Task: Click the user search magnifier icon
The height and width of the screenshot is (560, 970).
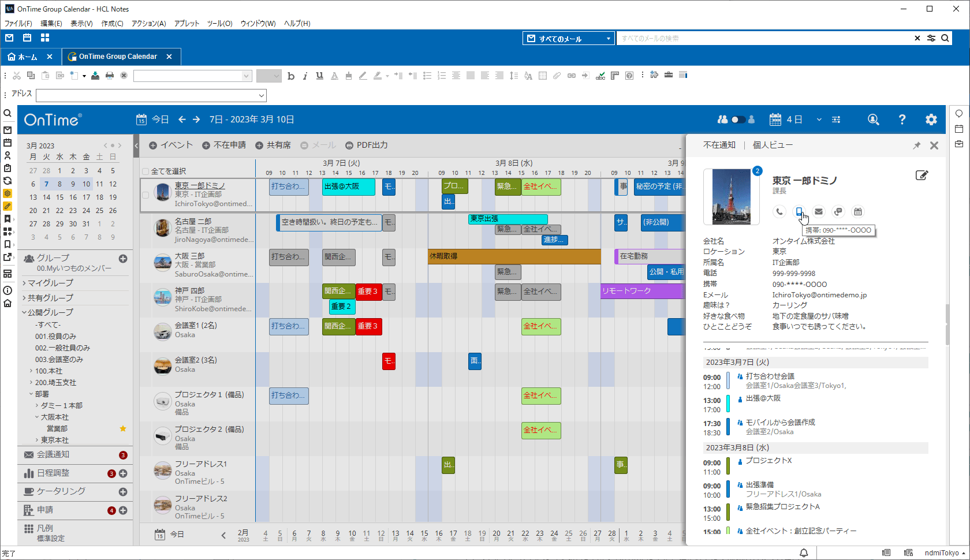Action: pos(873,120)
